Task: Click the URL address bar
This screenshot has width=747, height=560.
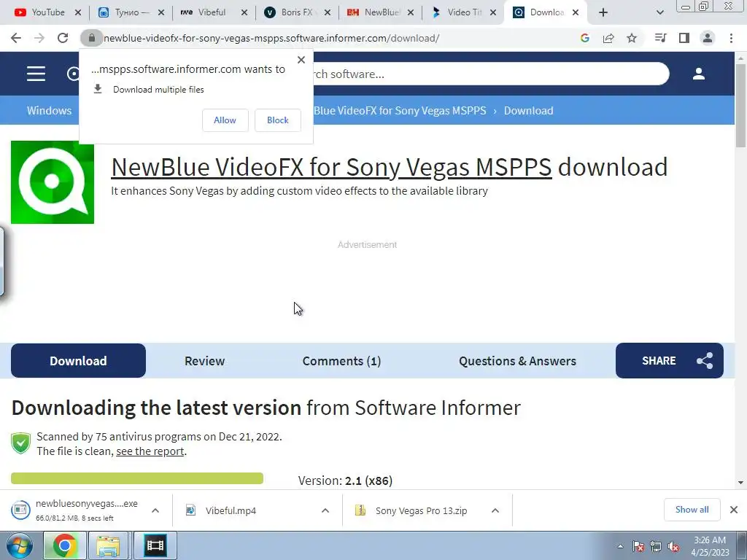Action: click(x=333, y=38)
